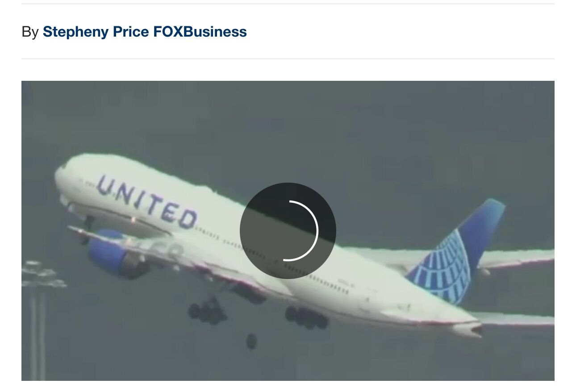This screenshot has height=392, width=576.
Task: Click the falling tire below the plane
Action: (x=252, y=341)
